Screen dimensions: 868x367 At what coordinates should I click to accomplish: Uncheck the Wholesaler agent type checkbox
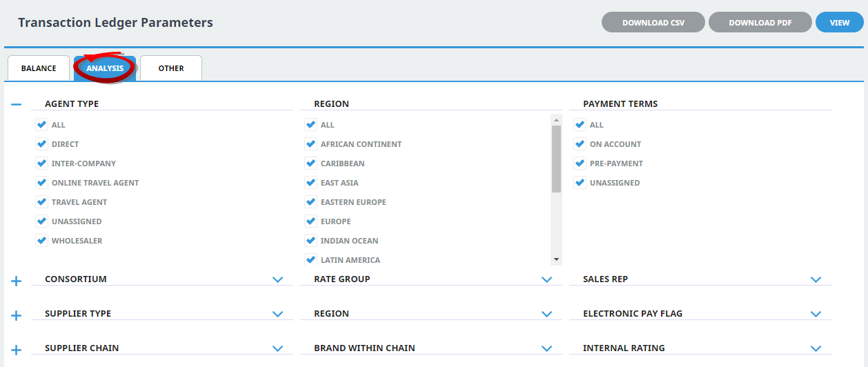tap(41, 241)
